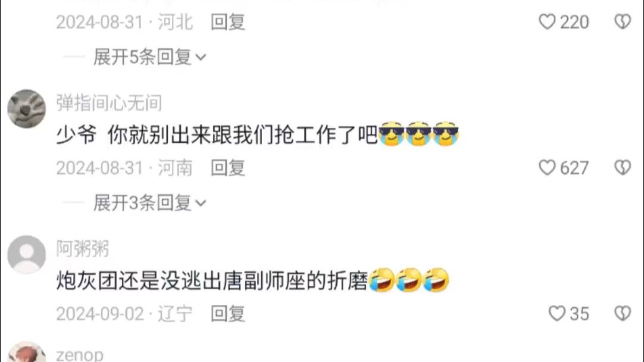The image size is (644, 362).
Task: Dislike the 弹指间心无间 comment
Action: 623,168
